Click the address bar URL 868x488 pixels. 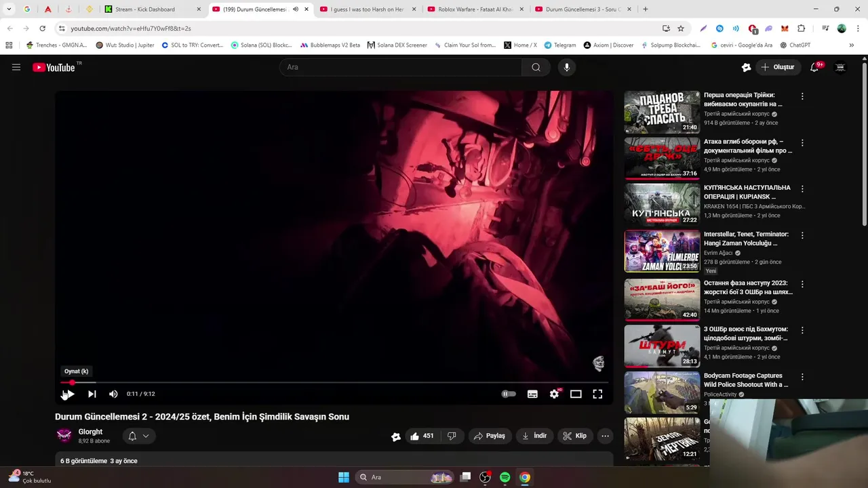pos(131,28)
